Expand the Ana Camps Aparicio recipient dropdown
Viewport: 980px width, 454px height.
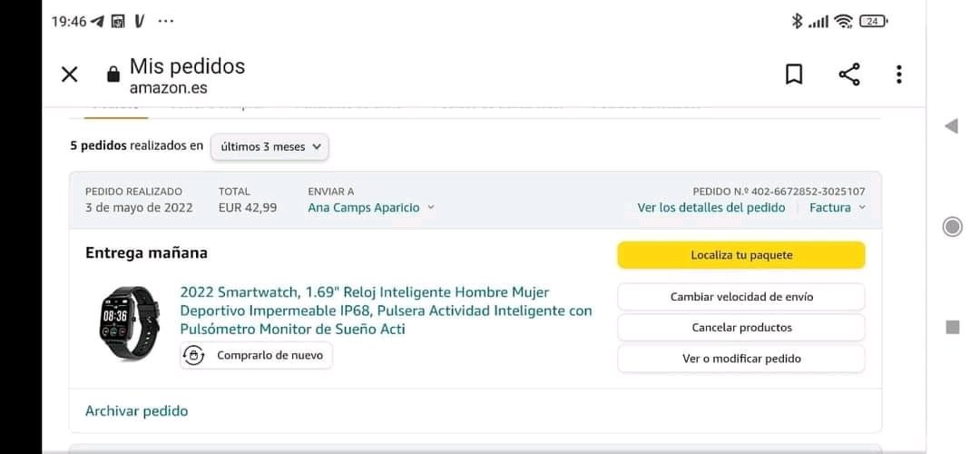click(x=371, y=208)
